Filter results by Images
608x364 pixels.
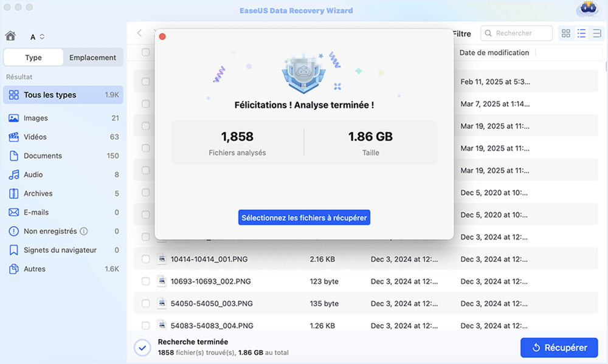(x=63, y=118)
